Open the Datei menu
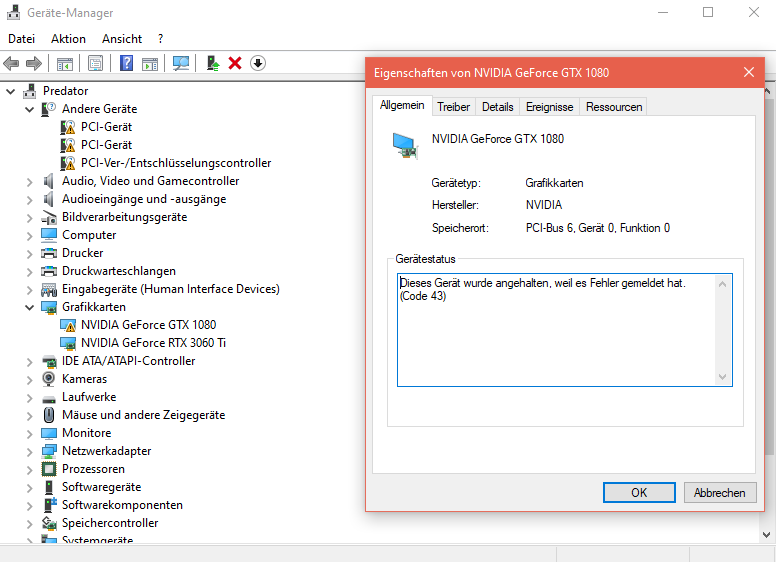776x562 pixels. (22, 39)
